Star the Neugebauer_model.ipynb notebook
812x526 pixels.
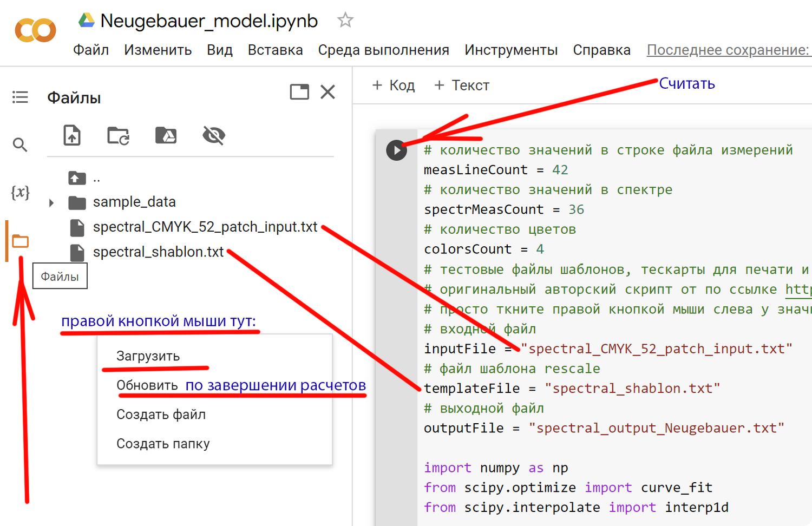(345, 21)
